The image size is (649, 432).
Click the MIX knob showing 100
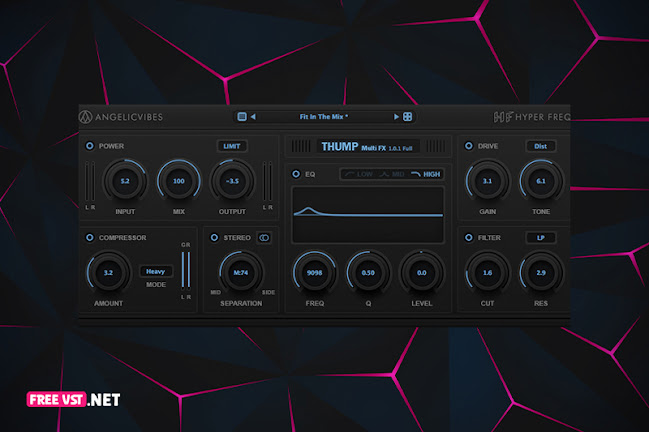[x=179, y=181]
